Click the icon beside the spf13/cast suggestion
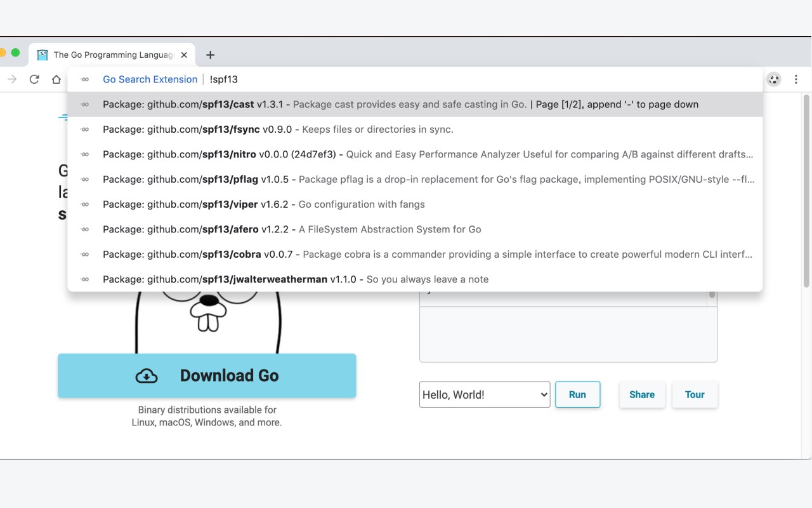 [x=85, y=104]
